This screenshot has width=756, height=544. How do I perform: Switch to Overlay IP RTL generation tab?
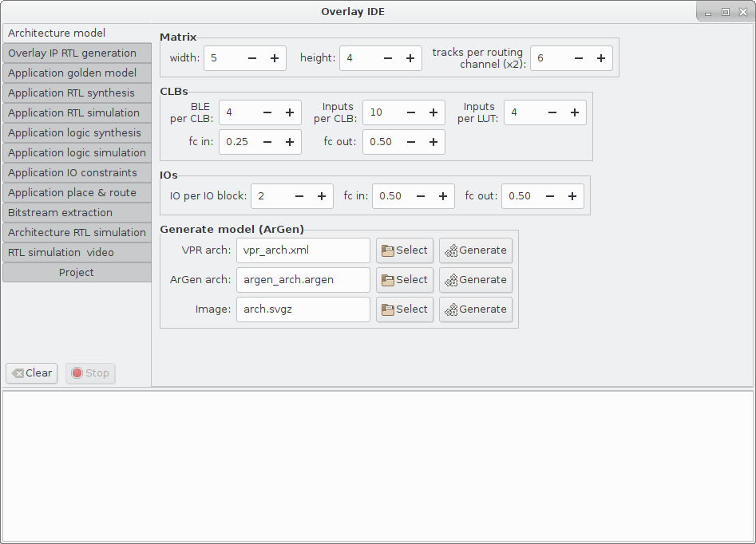77,53
